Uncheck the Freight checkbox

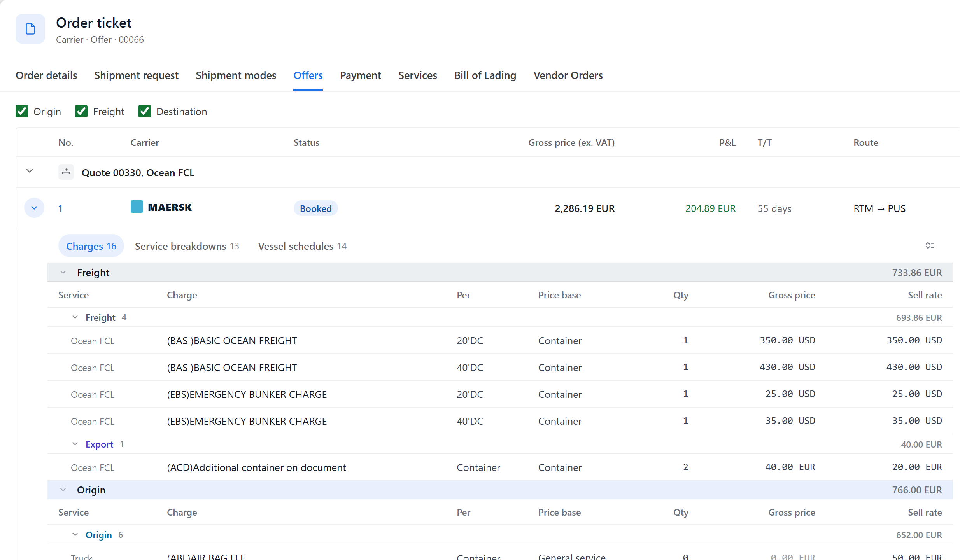81,111
